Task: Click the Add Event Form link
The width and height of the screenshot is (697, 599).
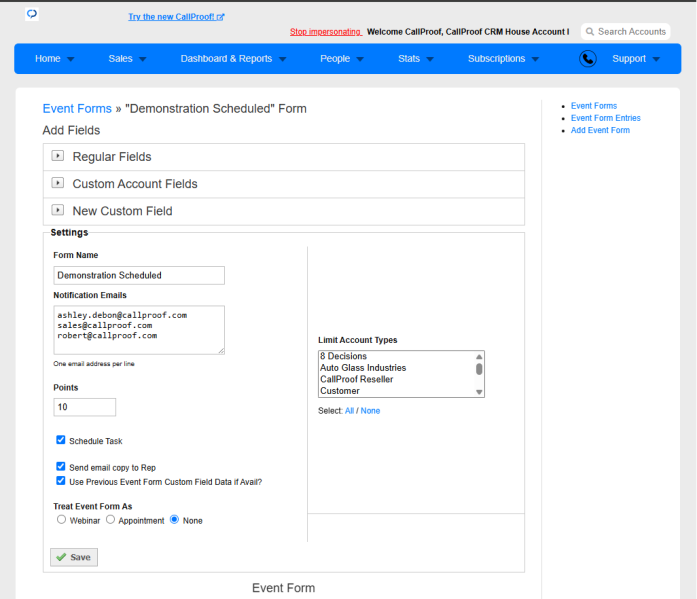Action: point(600,130)
